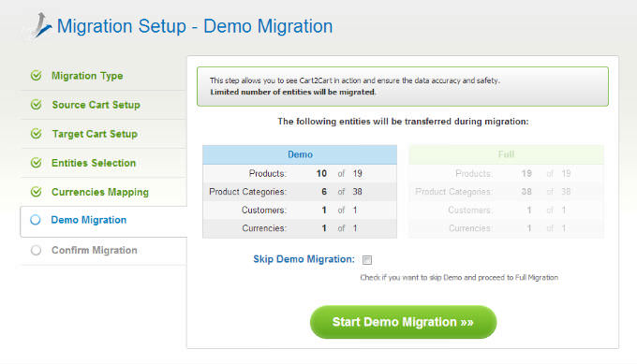Return to the Entities Selection step

(94, 163)
